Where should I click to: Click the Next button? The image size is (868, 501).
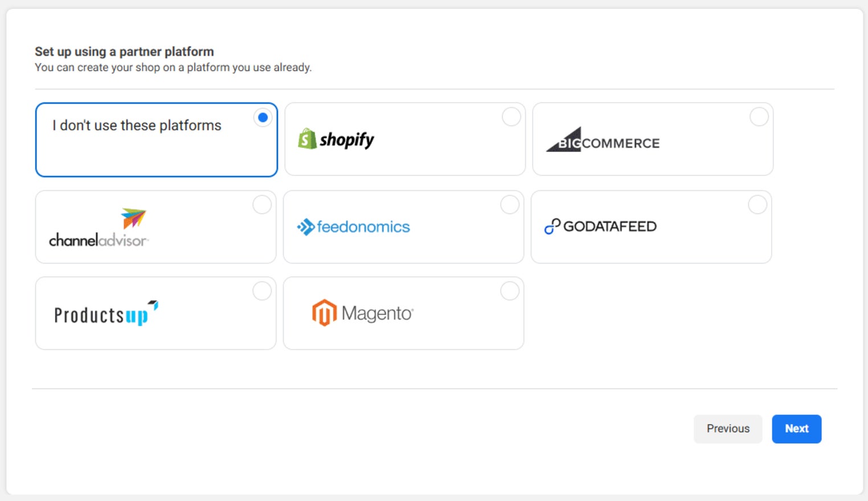coord(797,429)
